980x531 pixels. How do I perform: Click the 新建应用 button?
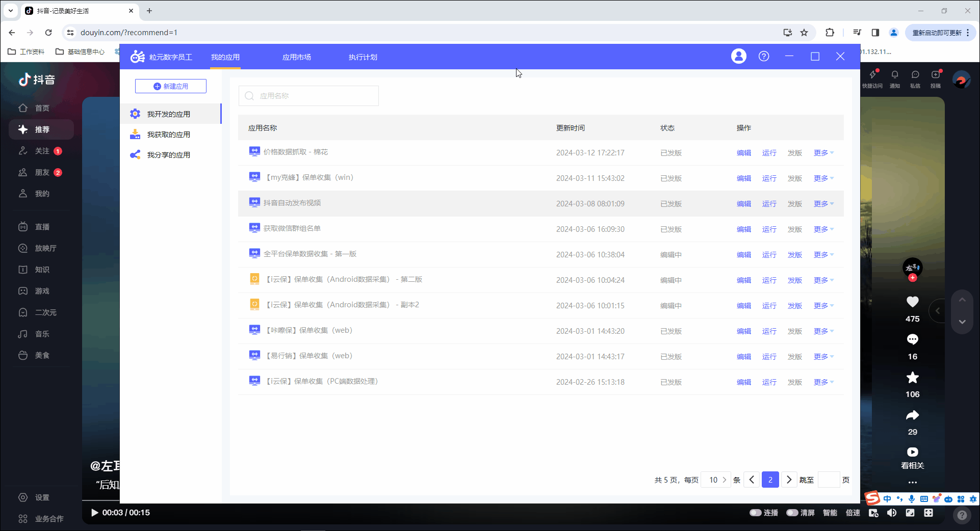coord(171,86)
